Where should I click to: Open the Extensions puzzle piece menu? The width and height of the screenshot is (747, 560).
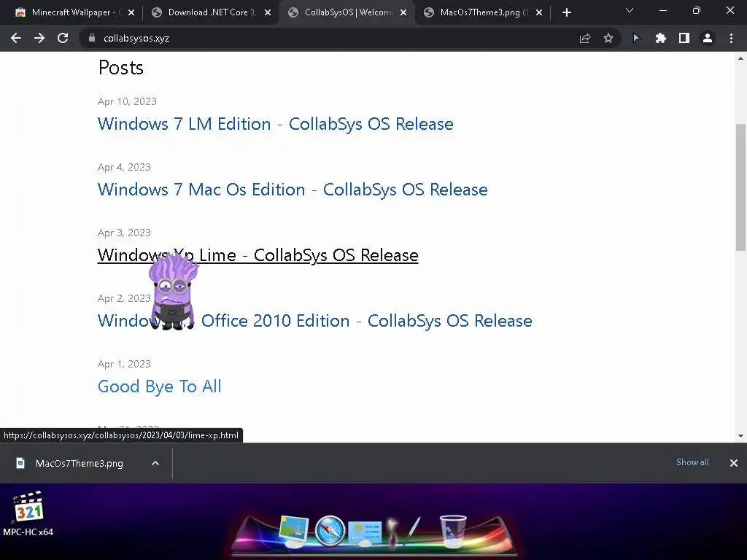[x=660, y=38]
